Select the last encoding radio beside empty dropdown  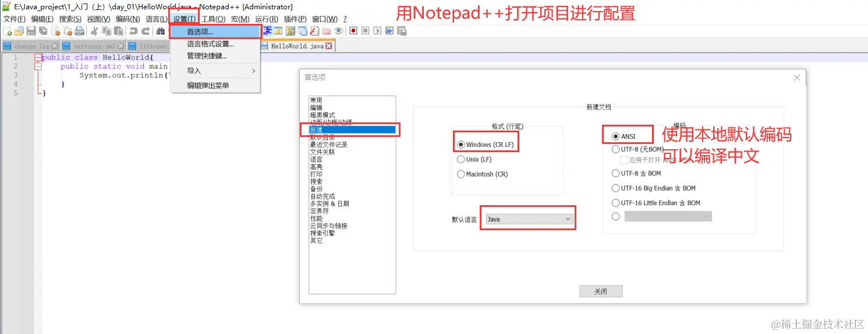pyautogui.click(x=616, y=216)
